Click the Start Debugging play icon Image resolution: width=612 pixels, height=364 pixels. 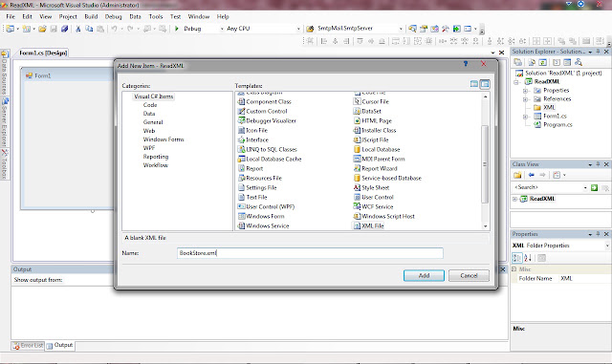176,29
